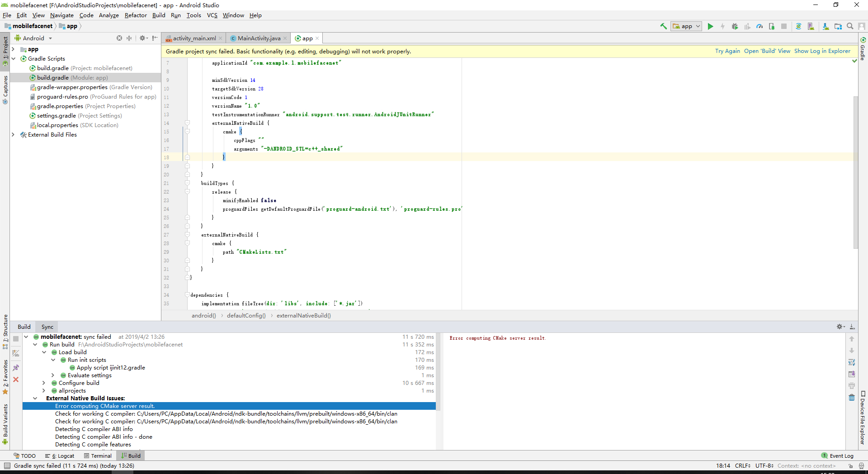Open the Refactor menu
Image resolution: width=868 pixels, height=474 pixels.
(x=136, y=15)
